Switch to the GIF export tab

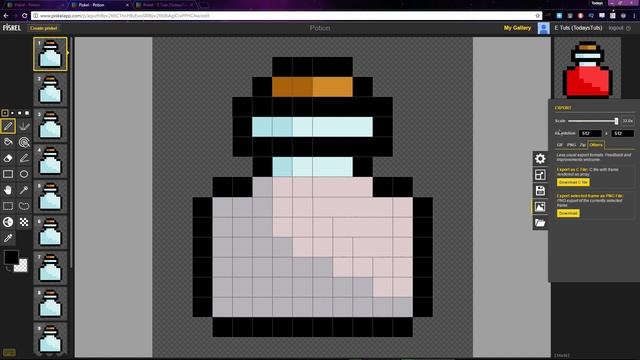tap(560, 145)
